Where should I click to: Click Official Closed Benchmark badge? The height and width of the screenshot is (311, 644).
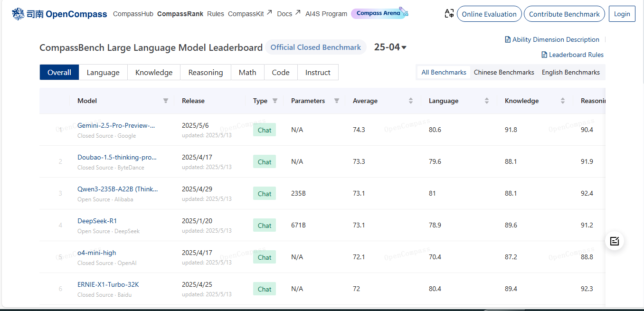(316, 47)
